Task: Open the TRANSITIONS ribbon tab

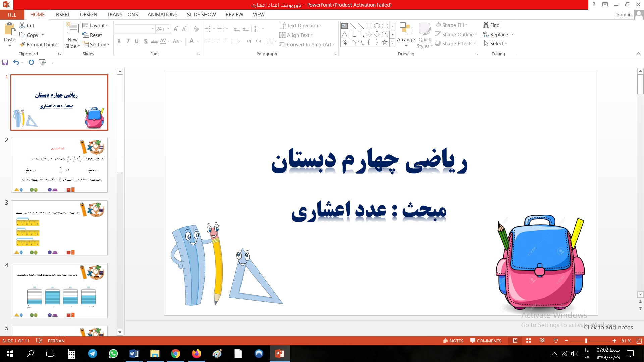Action: [122, 15]
